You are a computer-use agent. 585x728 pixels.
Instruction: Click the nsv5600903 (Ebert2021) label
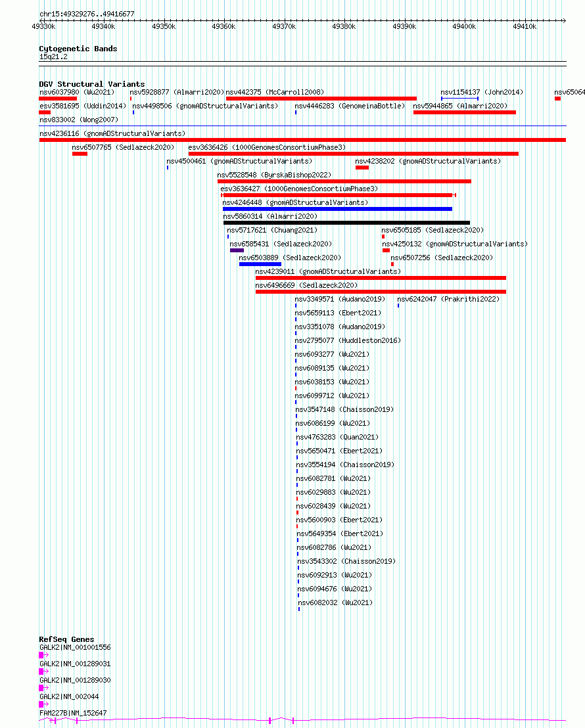coord(340,520)
